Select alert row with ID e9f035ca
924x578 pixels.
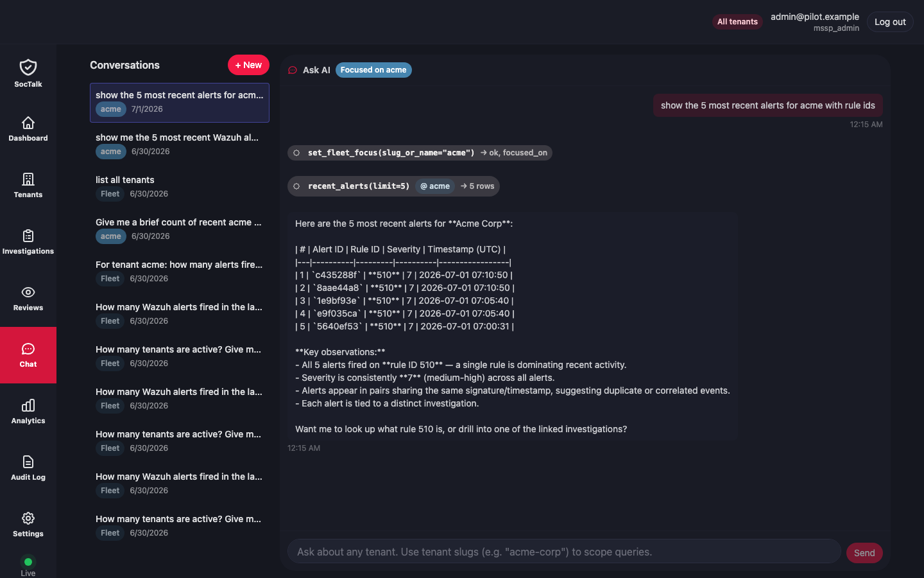point(405,313)
